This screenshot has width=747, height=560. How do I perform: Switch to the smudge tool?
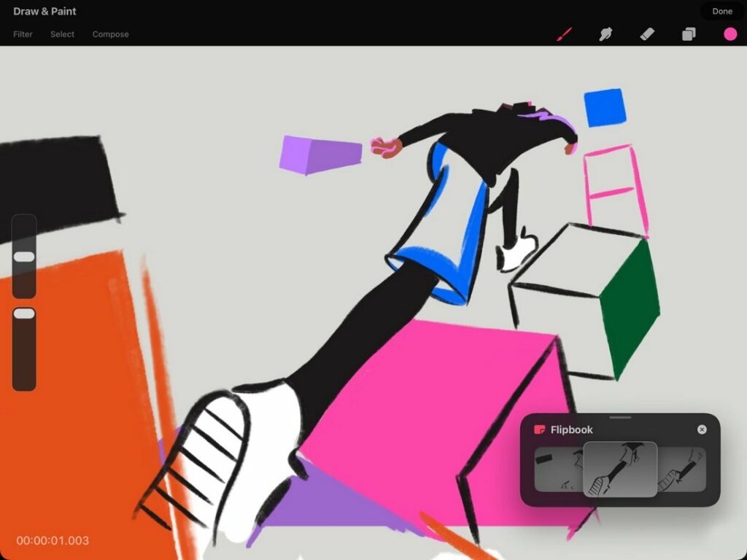(605, 34)
